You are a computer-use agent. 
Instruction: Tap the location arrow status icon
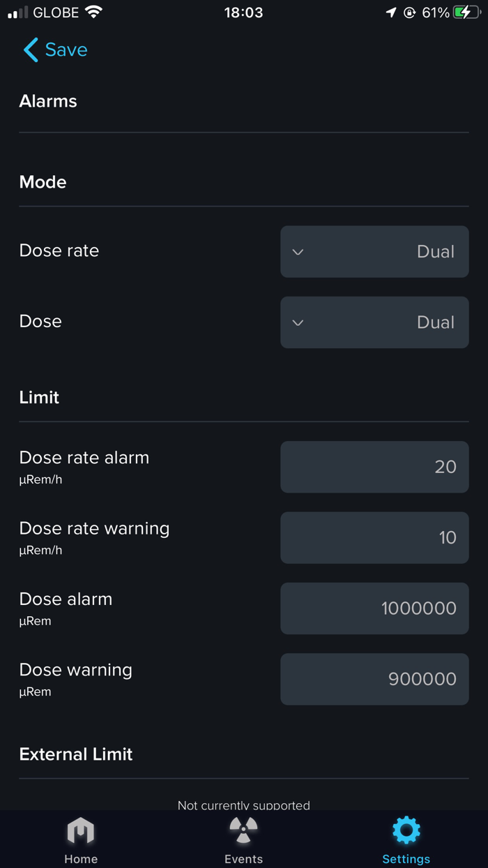pyautogui.click(x=391, y=13)
